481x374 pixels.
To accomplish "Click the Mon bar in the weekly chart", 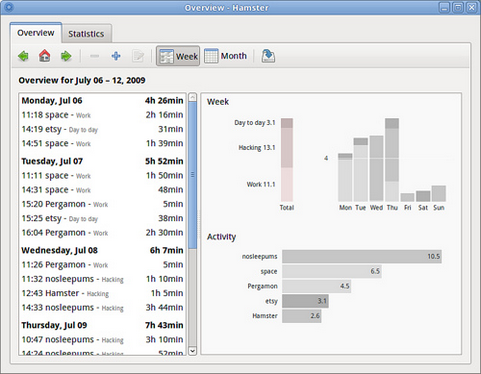I will tap(345, 177).
